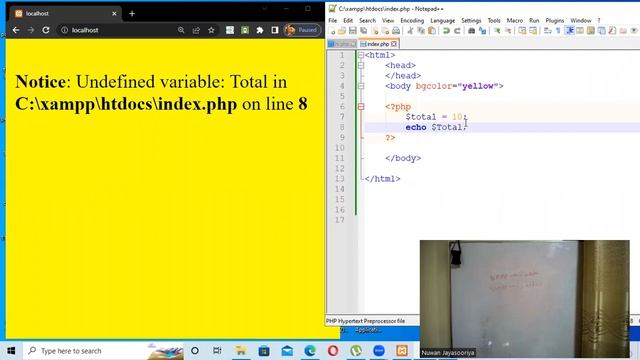
Task: Open Microsoft Edge from the taskbar
Action: [x=310, y=351]
